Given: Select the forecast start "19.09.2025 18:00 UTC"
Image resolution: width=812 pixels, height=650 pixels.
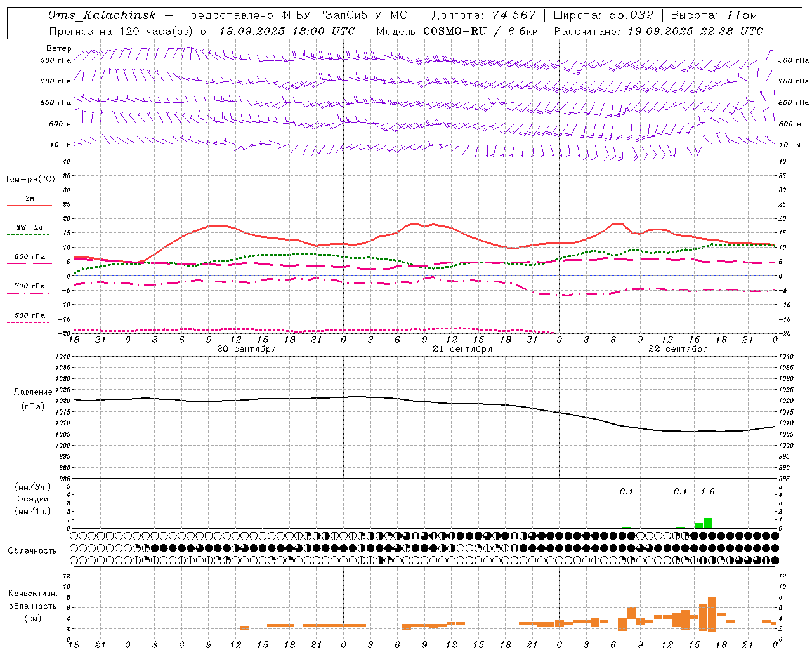Looking at the screenshot, I should (x=287, y=31).
